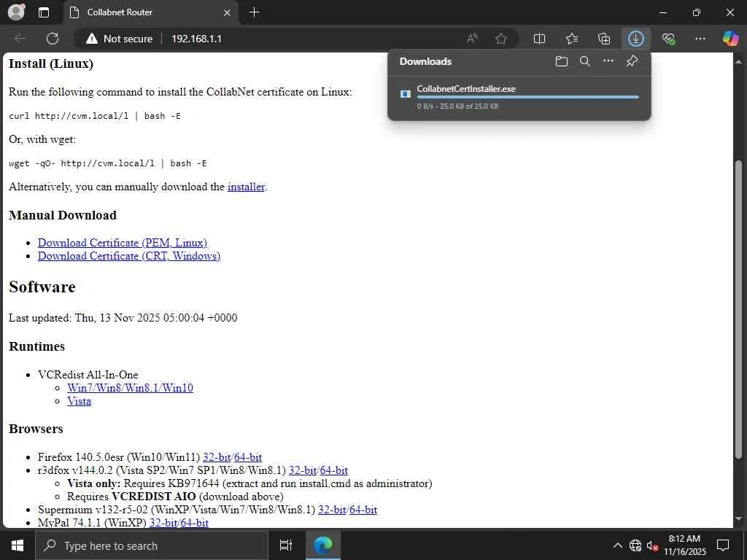
Task: Click the browser back arrow
Action: 20,39
